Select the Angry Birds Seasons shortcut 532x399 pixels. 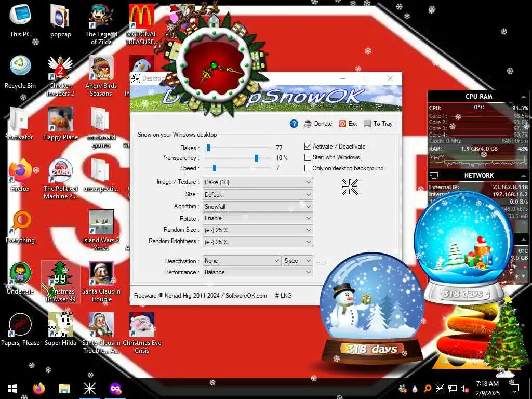pyautogui.click(x=101, y=76)
